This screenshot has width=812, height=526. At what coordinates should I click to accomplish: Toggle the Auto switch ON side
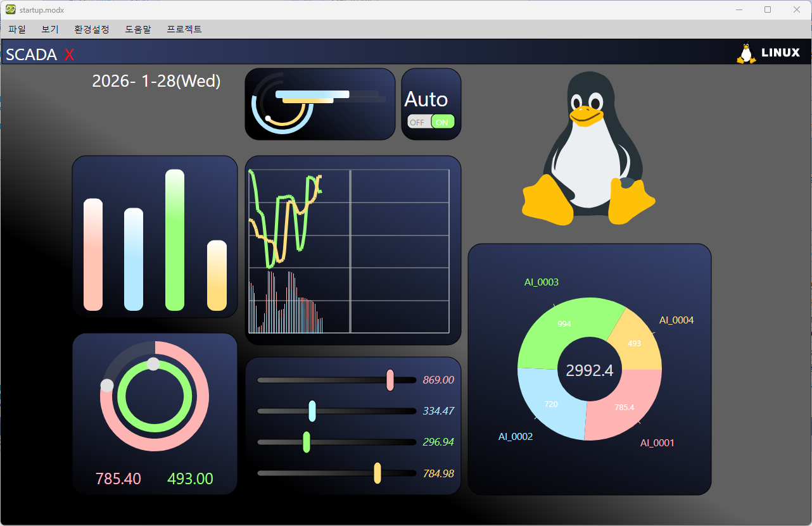click(442, 122)
